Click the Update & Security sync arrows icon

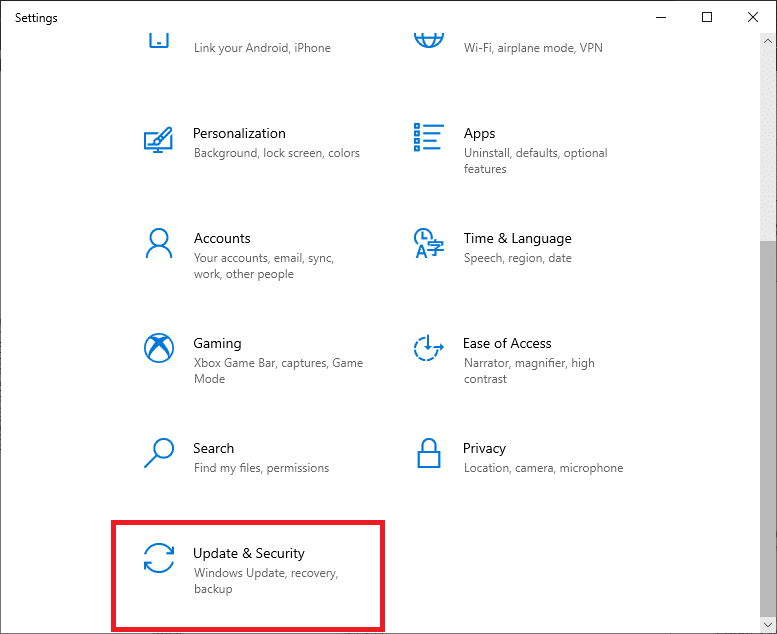pos(158,559)
